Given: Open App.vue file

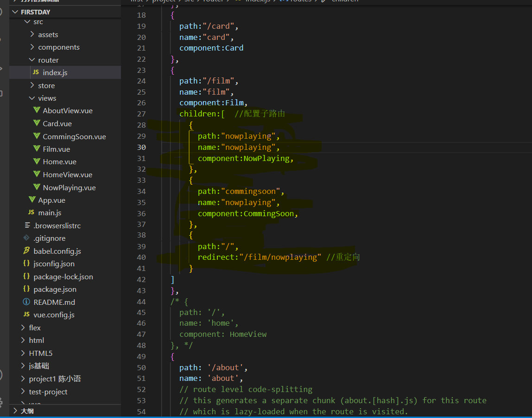Looking at the screenshot, I should click(x=51, y=200).
